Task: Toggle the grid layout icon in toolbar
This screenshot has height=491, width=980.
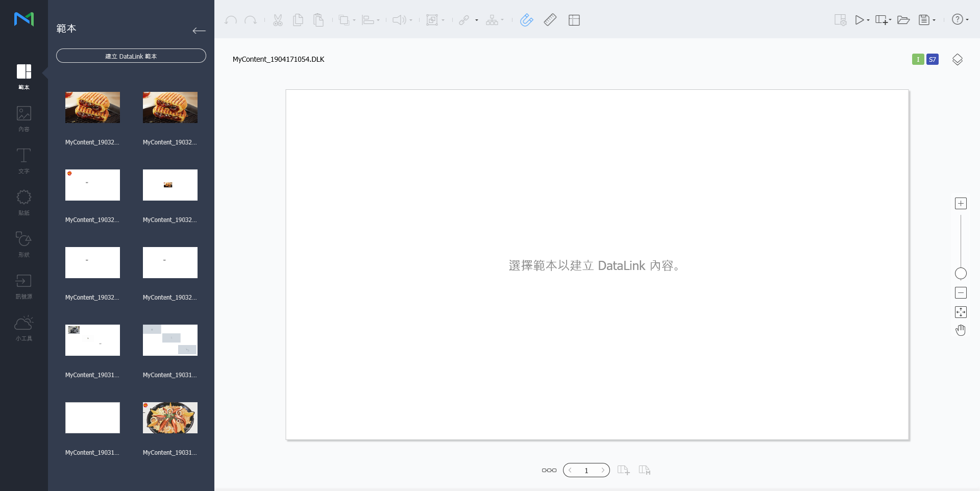Action: pos(574,20)
